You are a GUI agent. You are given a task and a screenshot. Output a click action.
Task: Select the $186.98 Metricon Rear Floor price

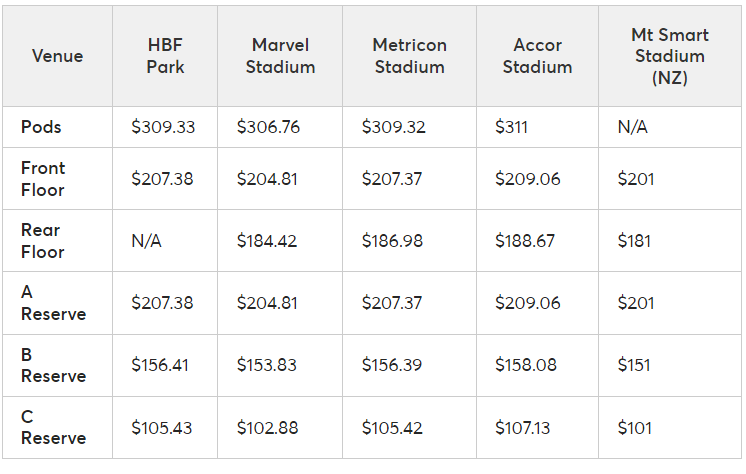coord(392,241)
